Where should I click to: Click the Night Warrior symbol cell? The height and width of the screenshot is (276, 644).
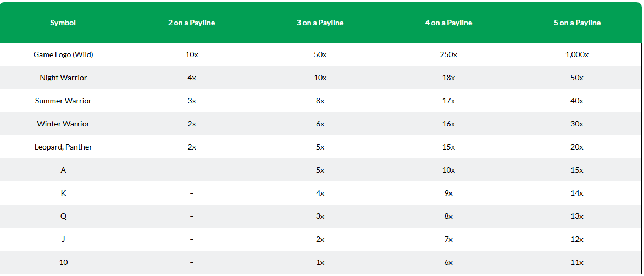[63, 78]
